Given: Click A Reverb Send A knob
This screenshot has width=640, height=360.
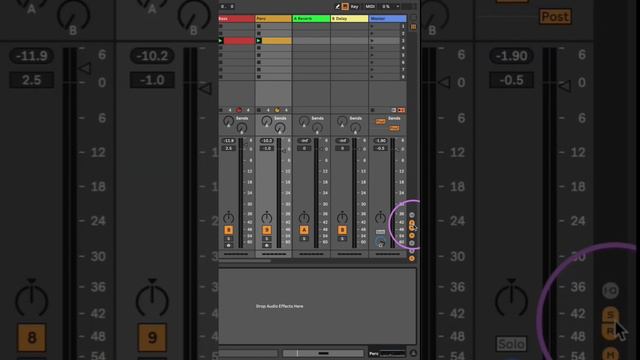Looking at the screenshot, I should point(304,121).
